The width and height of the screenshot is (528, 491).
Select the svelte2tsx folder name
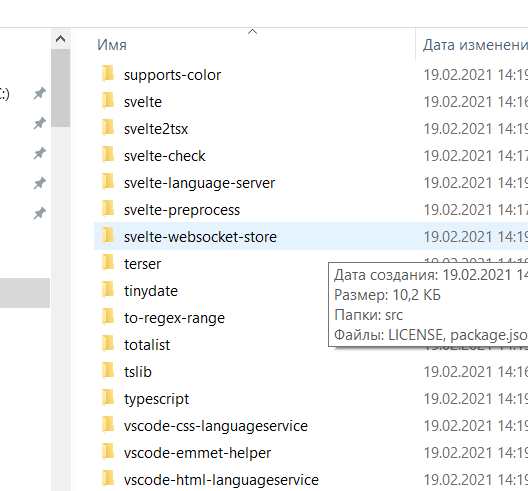pyautogui.click(x=156, y=129)
